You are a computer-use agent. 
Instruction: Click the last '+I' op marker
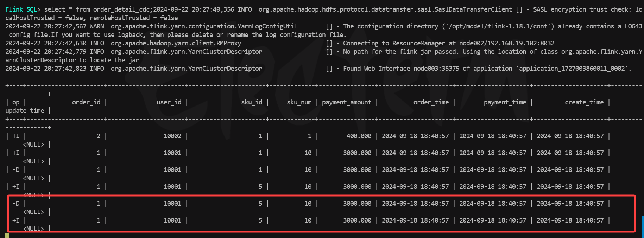[16, 220]
